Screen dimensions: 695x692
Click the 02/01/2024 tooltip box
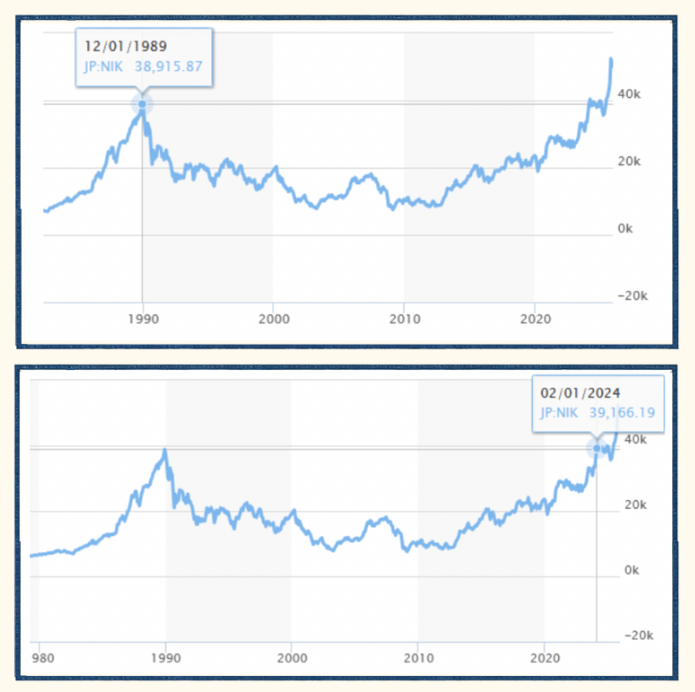(596, 402)
